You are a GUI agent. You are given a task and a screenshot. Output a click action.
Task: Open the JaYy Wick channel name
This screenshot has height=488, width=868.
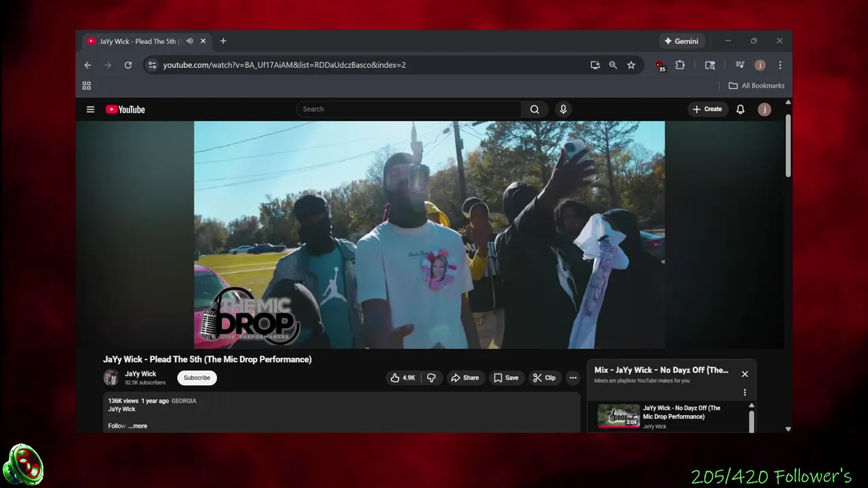(x=140, y=374)
